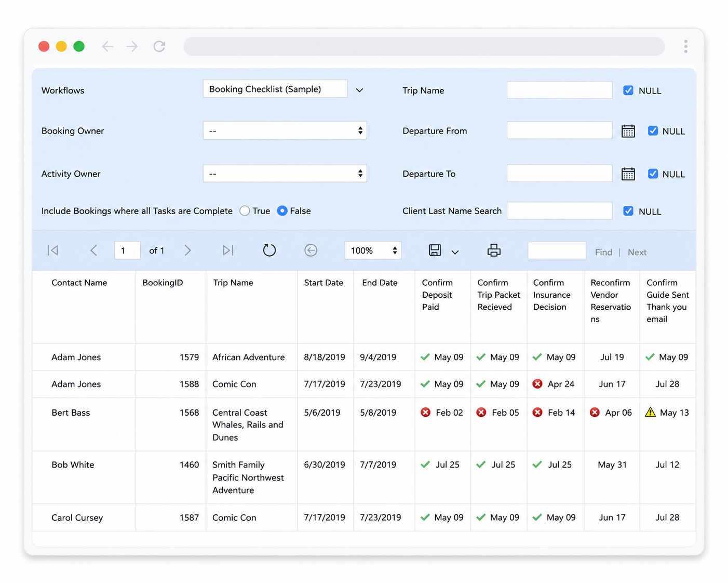The image size is (728, 583).
Task: Click the red X beside Apr 06
Action: click(x=595, y=413)
